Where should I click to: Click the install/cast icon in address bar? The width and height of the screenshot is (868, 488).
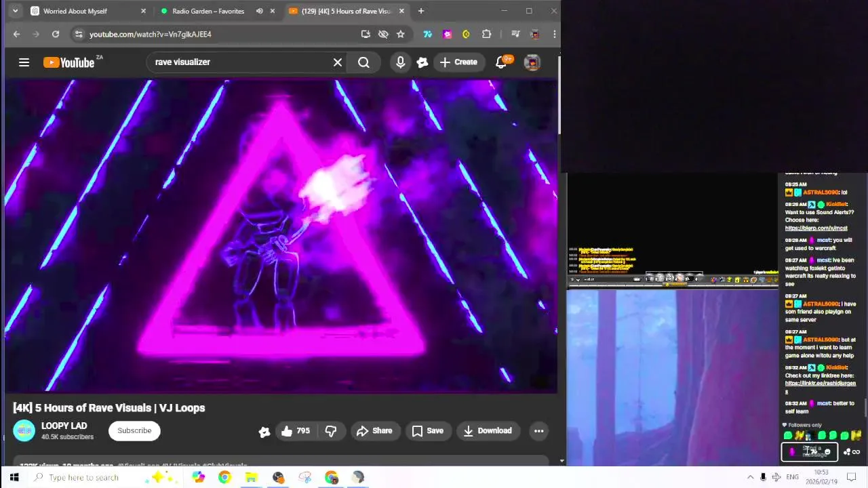(366, 34)
